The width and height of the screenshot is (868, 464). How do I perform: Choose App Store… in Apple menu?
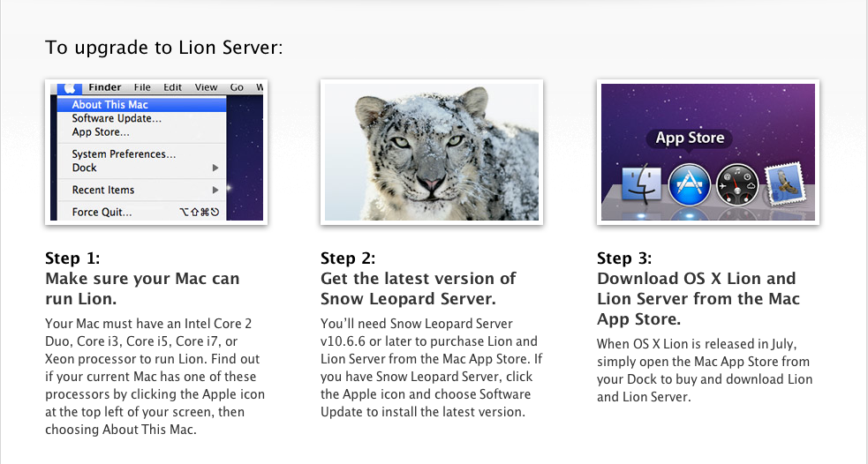click(x=100, y=132)
